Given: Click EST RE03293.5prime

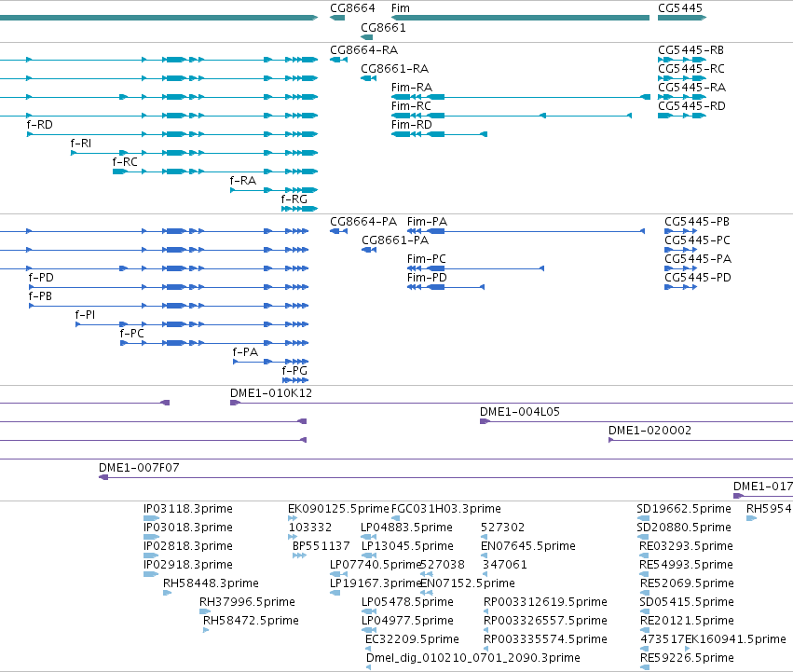Looking at the screenshot, I should coord(686,547).
